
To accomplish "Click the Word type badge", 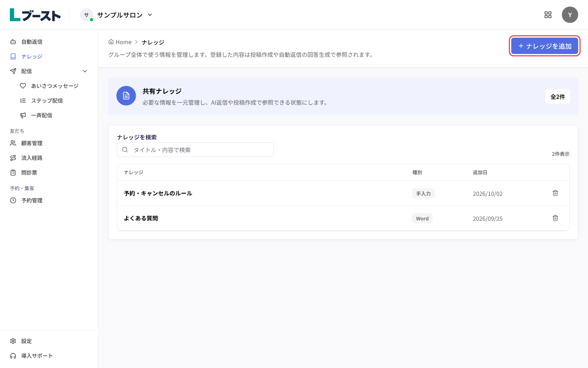I will pyautogui.click(x=422, y=218).
